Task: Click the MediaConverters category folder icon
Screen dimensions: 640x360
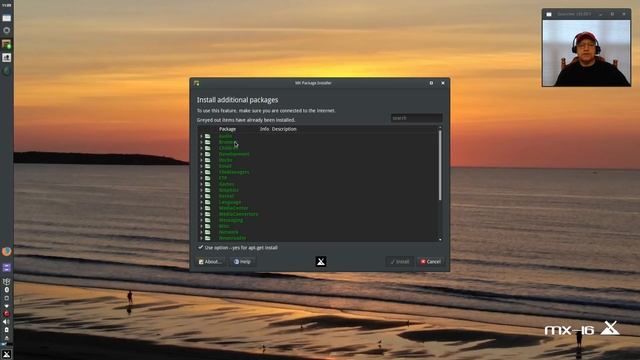Action: point(208,214)
